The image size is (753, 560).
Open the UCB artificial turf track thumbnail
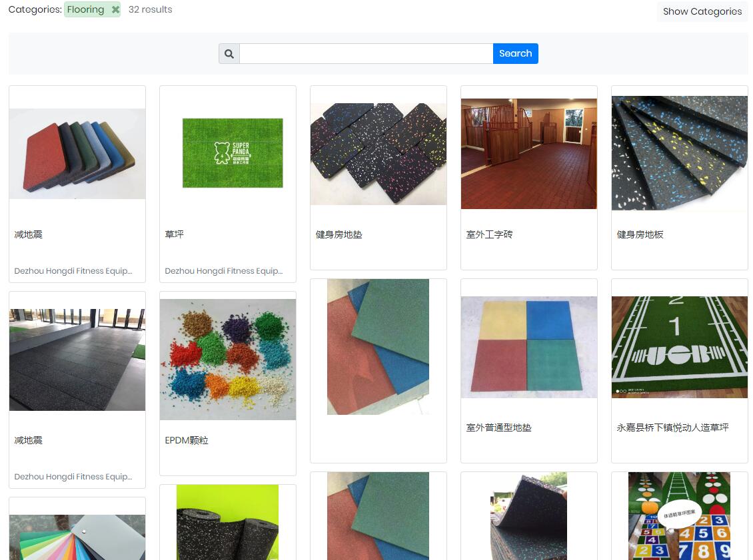680,347
